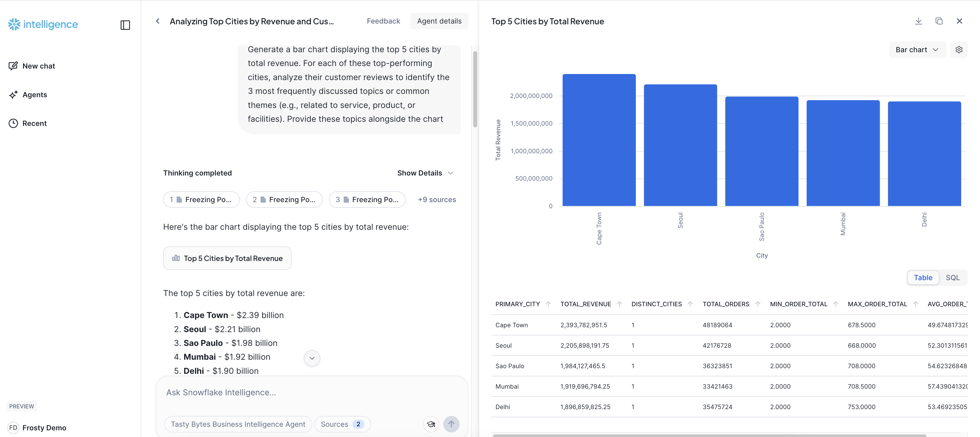Open Top 5 Cities by Total Revenue chip
The width and height of the screenshot is (980, 437).
tap(227, 258)
